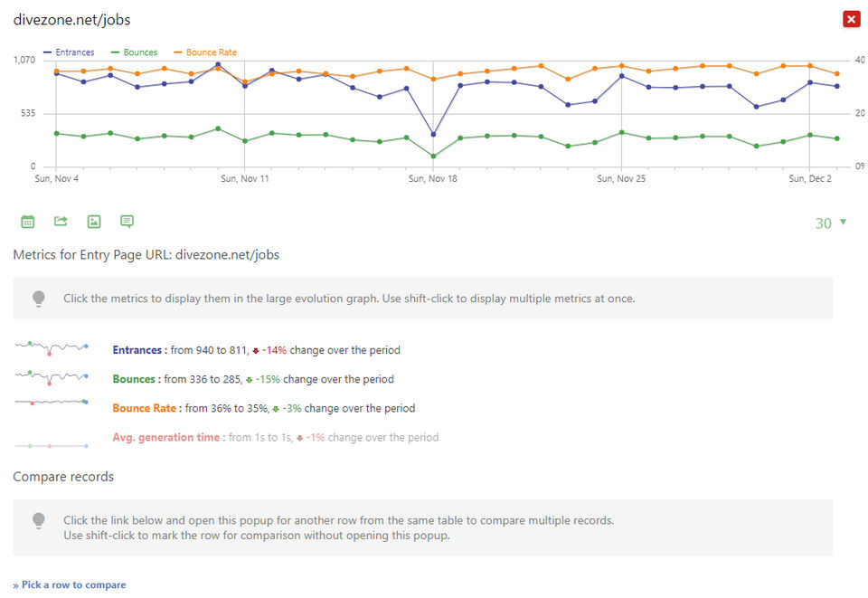Screen dimensions: 868x598
Task: Toggle the Bounce Rate series in the graph legend
Action: click(x=205, y=52)
